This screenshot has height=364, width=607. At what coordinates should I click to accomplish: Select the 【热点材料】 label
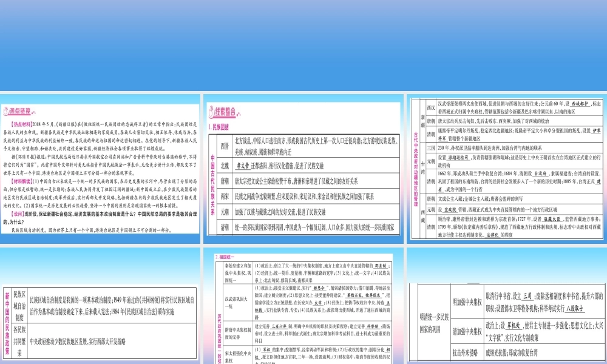point(22,124)
